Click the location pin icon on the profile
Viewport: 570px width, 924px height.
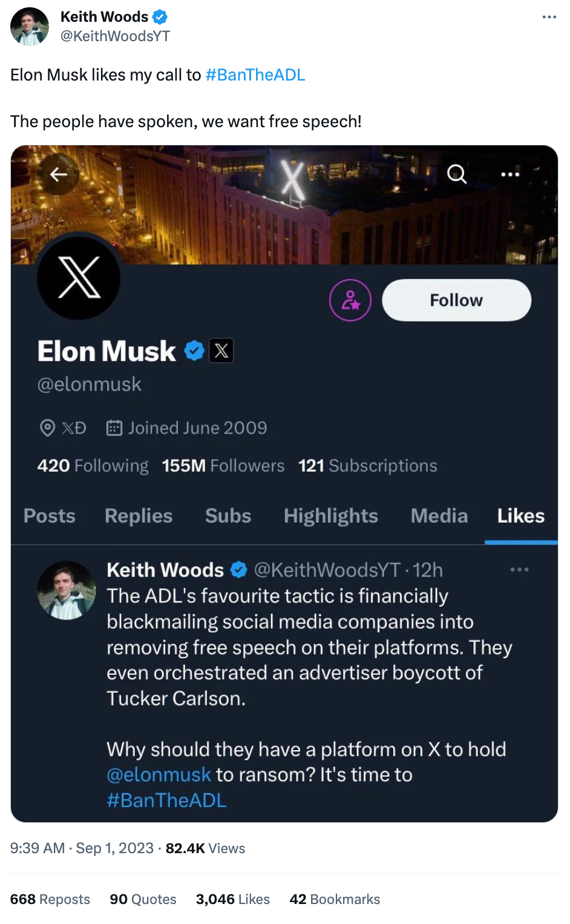[47, 427]
